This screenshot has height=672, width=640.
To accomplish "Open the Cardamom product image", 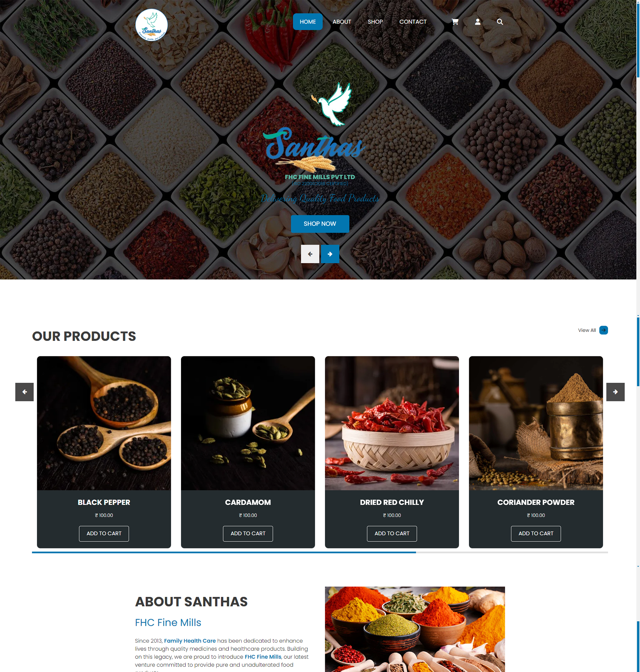I will [x=248, y=423].
